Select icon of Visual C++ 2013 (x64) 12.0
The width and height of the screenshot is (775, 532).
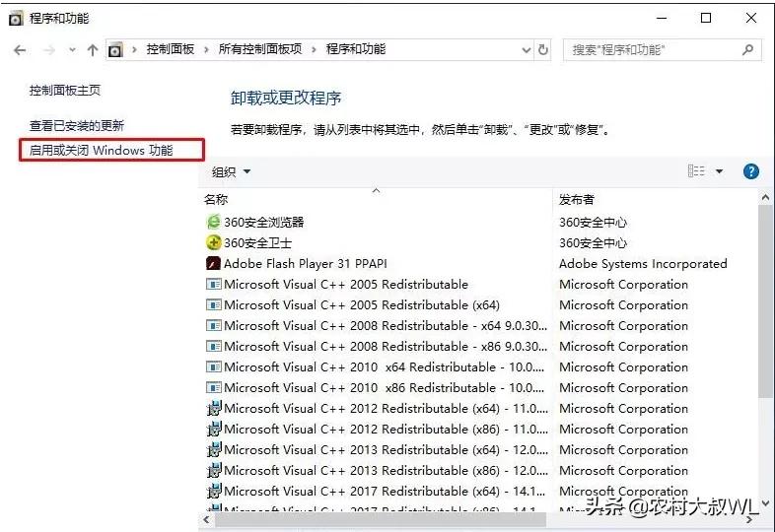(x=214, y=449)
